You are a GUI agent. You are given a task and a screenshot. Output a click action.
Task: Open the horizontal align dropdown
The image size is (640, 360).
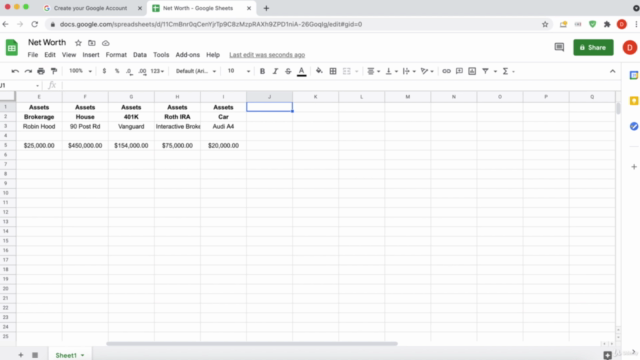[373, 71]
